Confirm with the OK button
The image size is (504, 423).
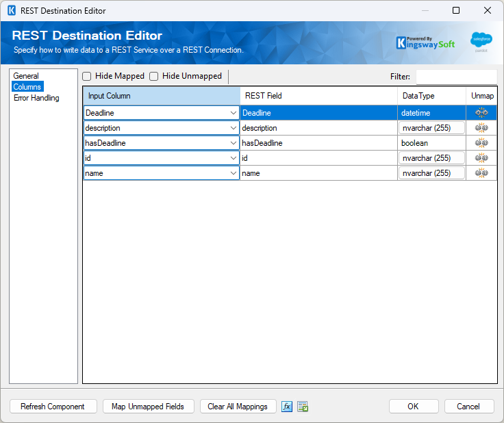coord(414,407)
